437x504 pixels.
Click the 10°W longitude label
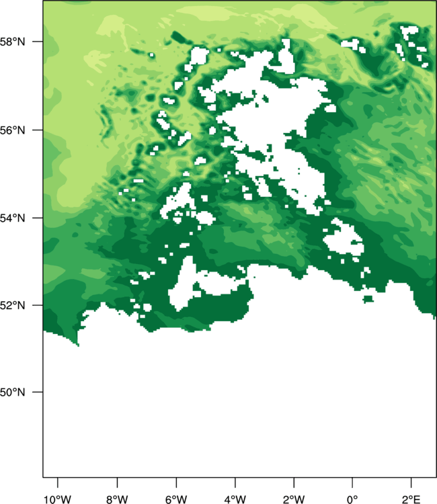click(58, 499)
